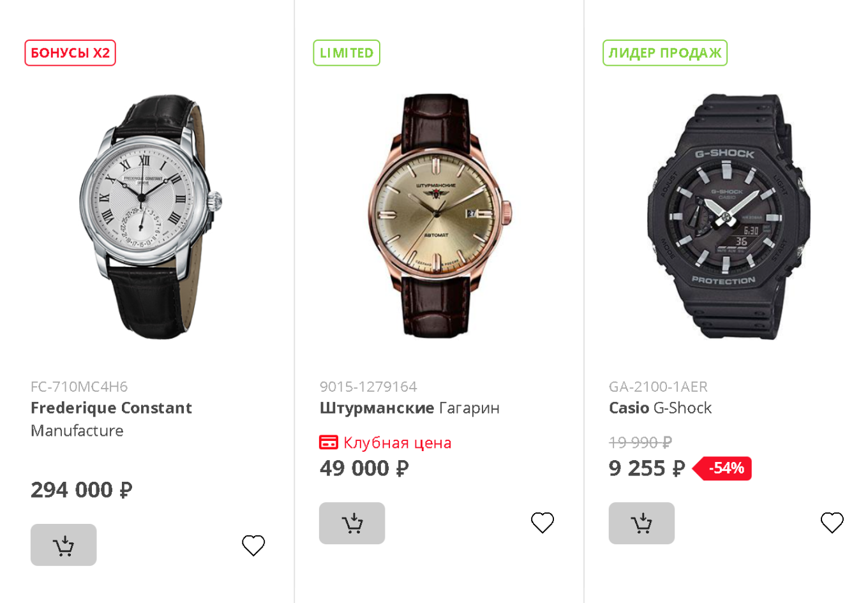Image resolution: width=868 pixels, height=603 pixels.
Task: Favorite the Casio G-Shock watch
Action: (832, 523)
